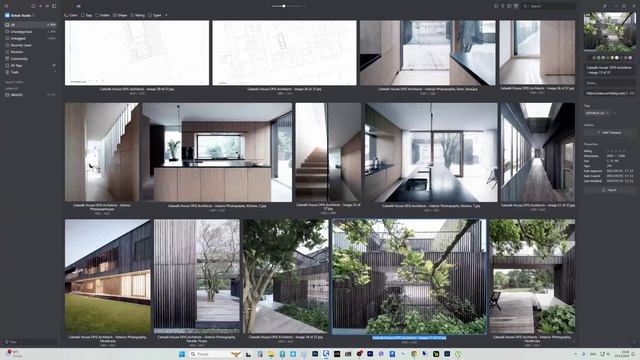Open Trash in the sidebar
The height and width of the screenshot is (360, 640).
[30, 72]
